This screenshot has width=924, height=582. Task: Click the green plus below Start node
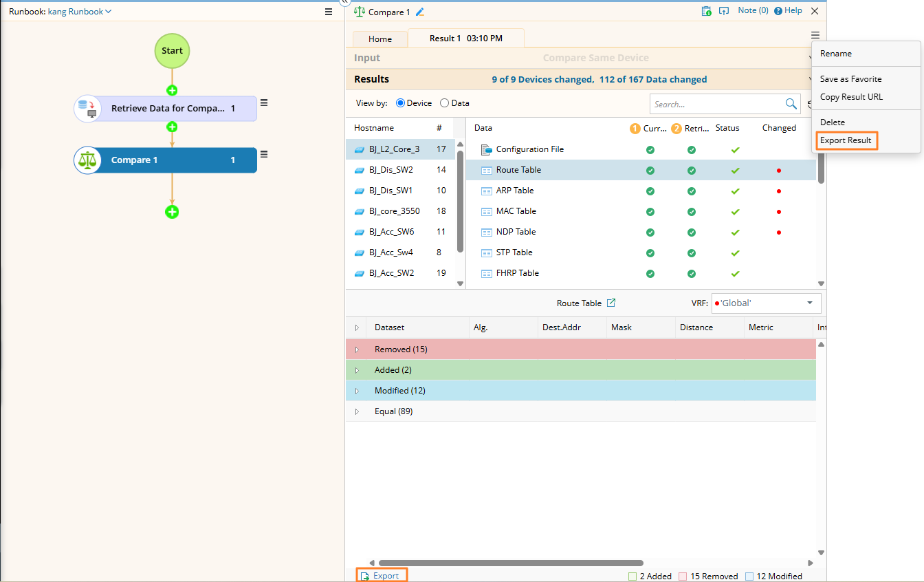[x=172, y=90]
